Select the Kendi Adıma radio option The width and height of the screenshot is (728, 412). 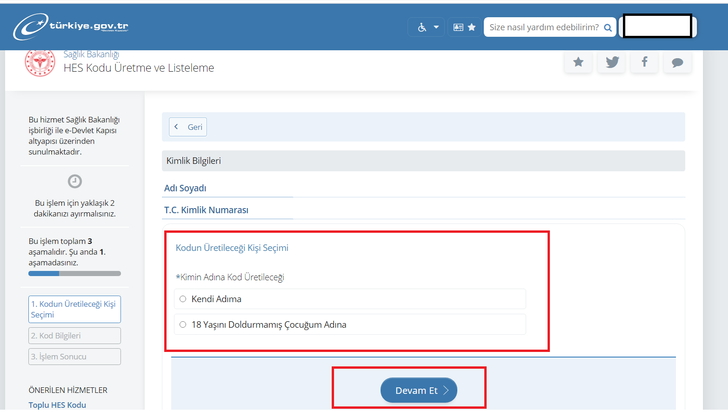coord(182,299)
